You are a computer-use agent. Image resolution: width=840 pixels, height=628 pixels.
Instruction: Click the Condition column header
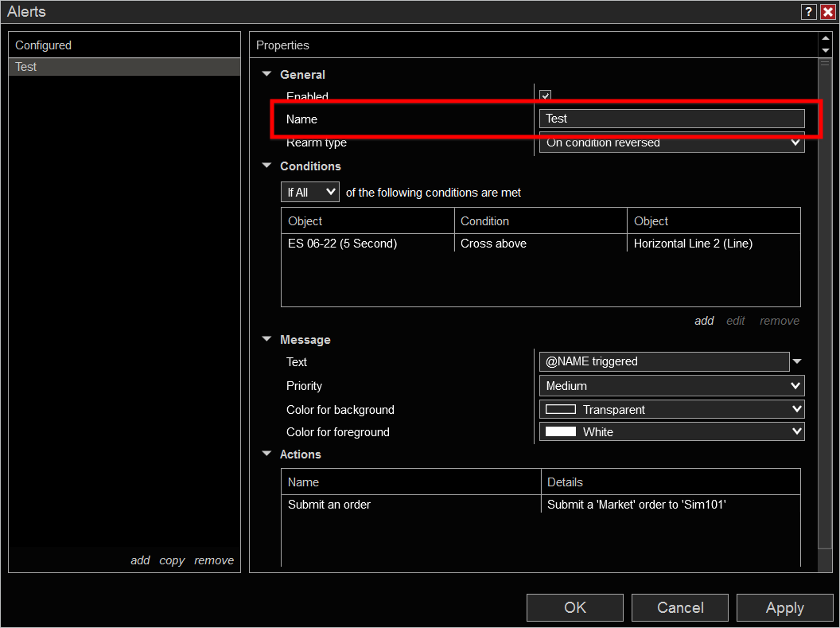pyautogui.click(x=541, y=220)
